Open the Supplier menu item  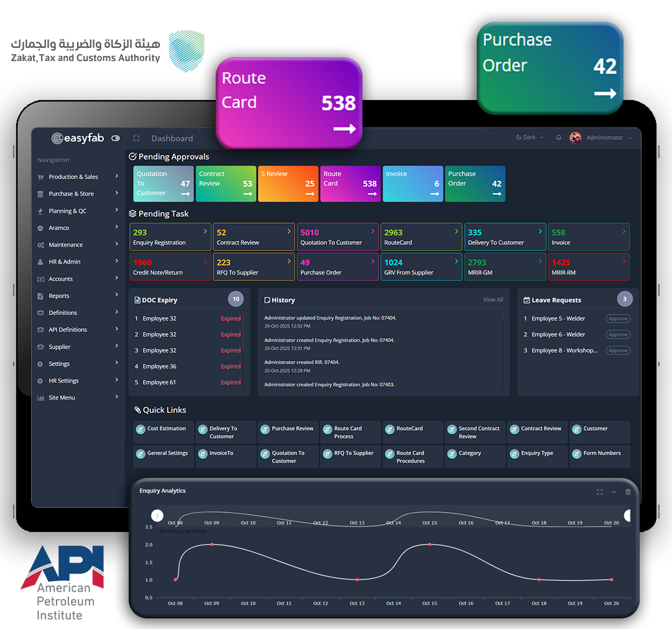[x=78, y=347]
